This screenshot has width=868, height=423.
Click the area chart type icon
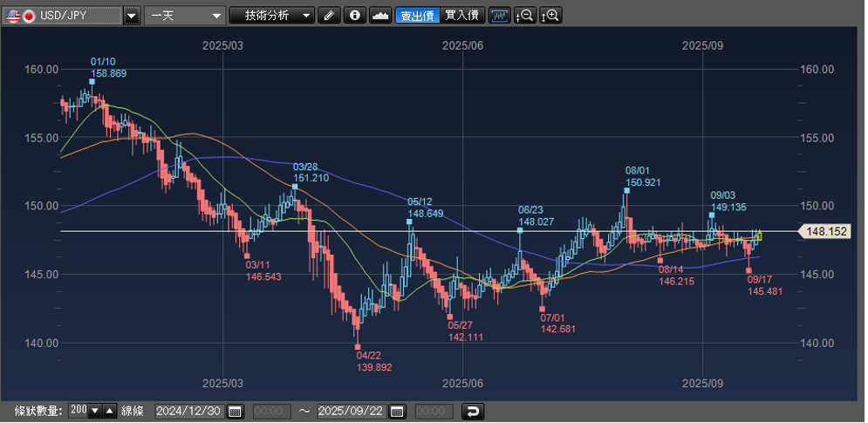[380, 16]
